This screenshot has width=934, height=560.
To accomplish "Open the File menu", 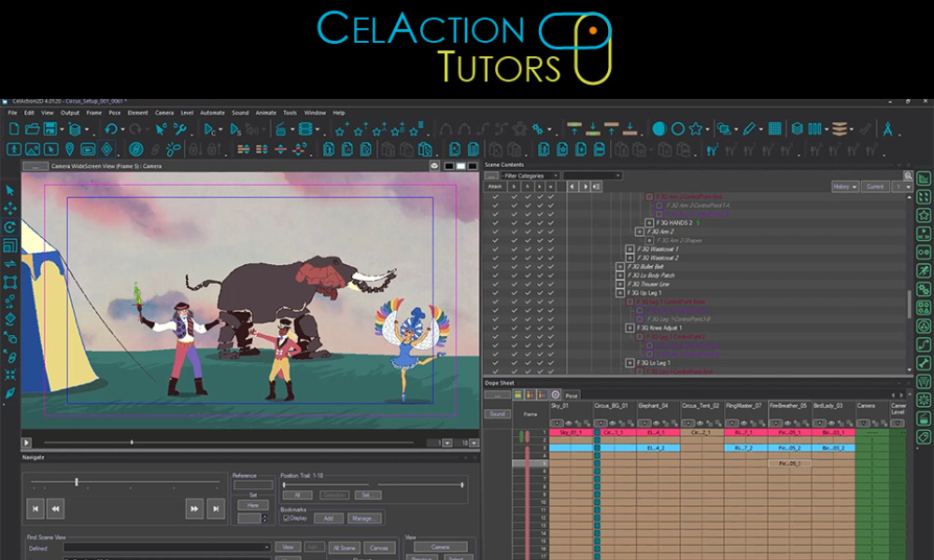I will coord(12,113).
